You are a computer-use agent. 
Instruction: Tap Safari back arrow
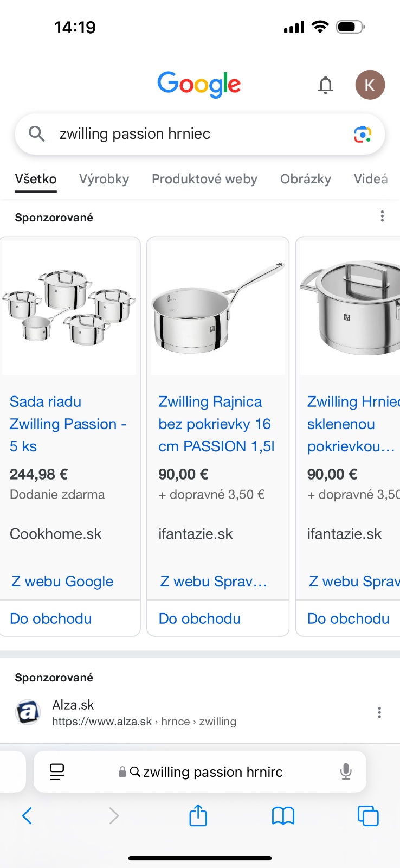(x=27, y=815)
